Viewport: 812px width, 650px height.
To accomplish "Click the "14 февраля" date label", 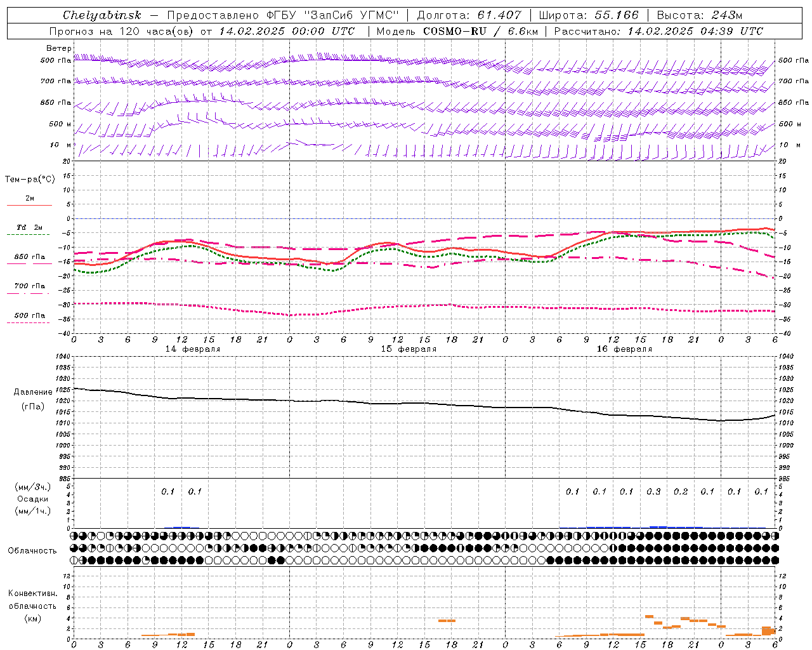I will [x=193, y=349].
